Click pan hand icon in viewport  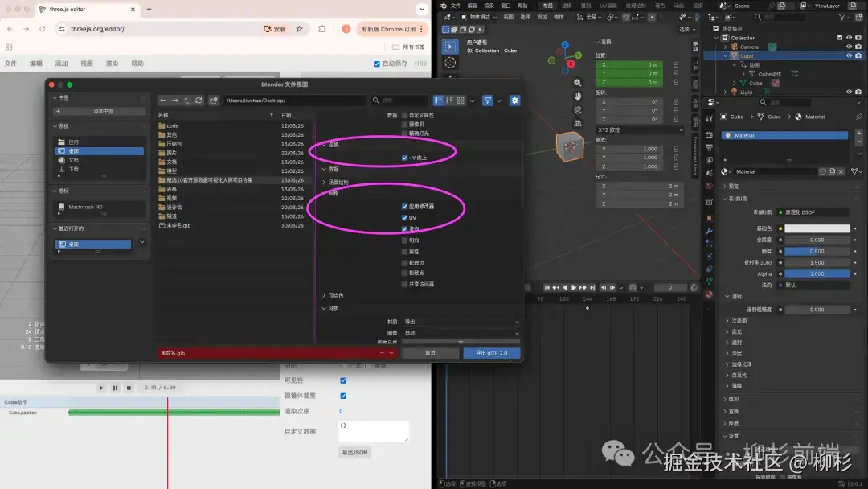tap(577, 97)
